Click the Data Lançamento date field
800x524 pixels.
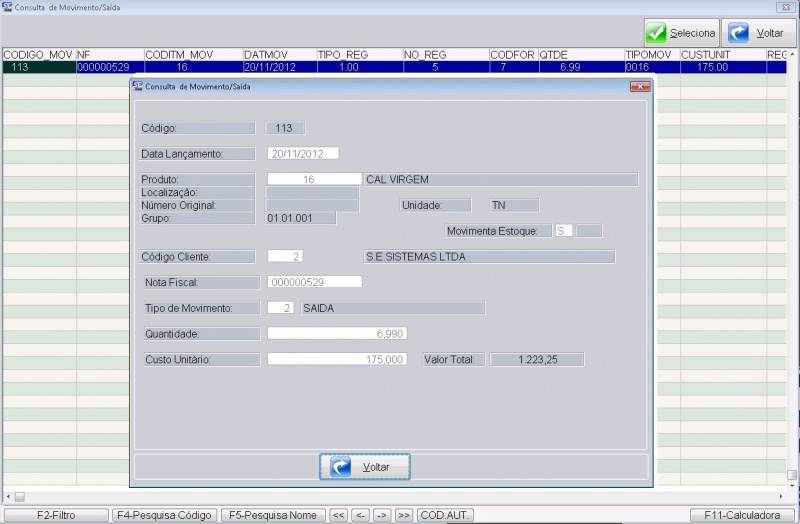(x=303, y=154)
